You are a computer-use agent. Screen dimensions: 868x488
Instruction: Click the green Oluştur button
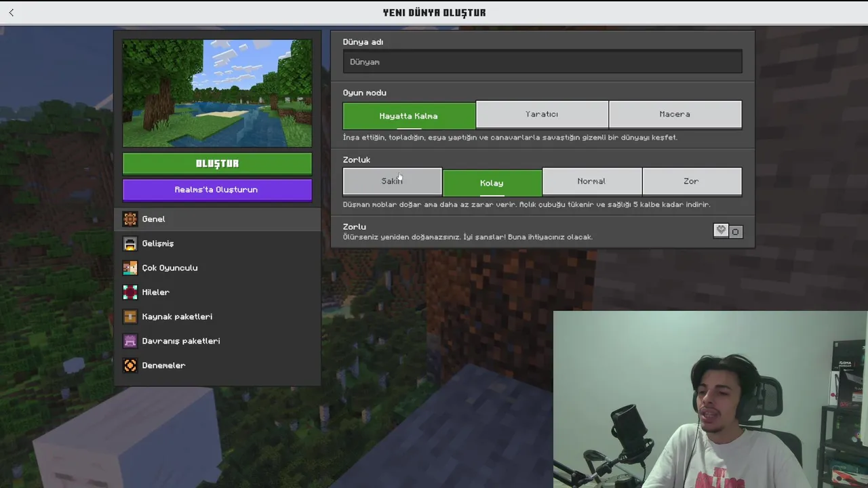point(217,163)
